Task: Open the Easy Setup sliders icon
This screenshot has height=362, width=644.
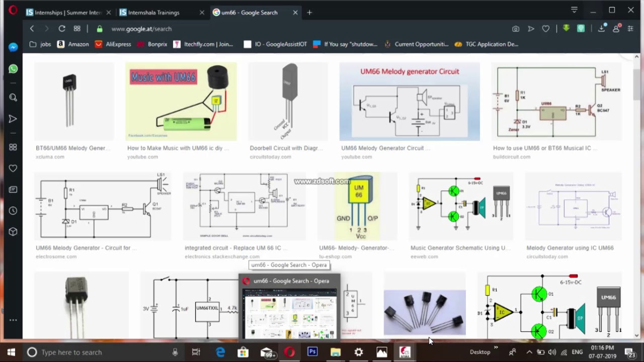Action: point(630,29)
